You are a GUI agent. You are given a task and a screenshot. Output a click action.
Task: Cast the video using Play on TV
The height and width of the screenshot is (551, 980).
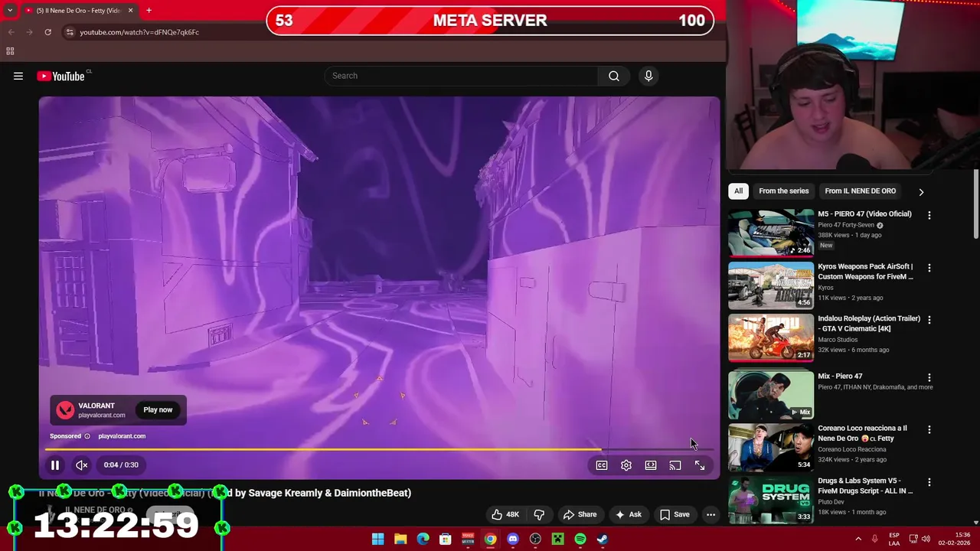coord(675,465)
